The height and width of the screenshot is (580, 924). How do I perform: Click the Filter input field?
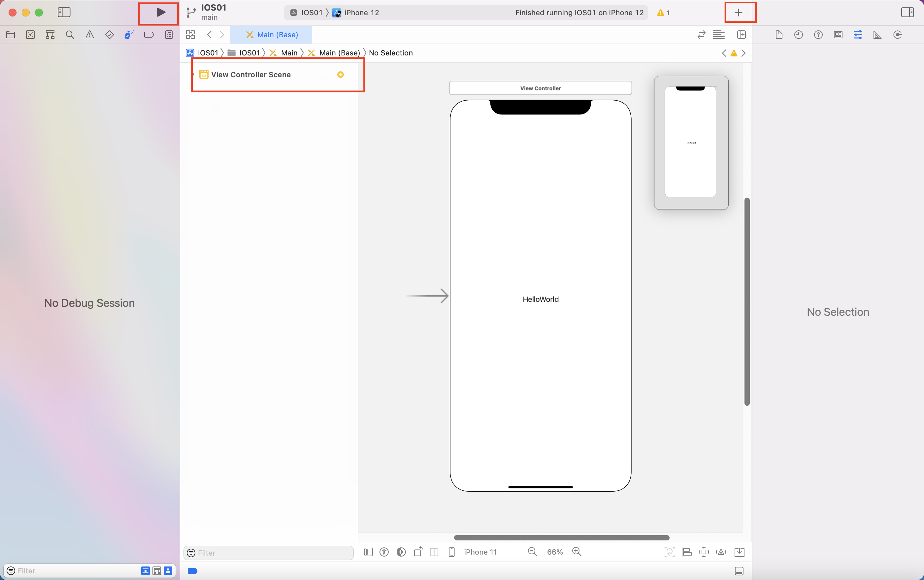[x=268, y=552]
